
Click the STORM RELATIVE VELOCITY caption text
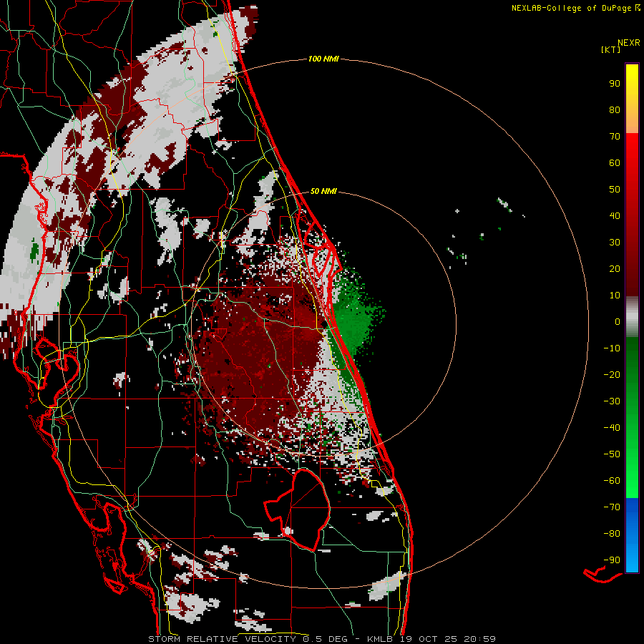[x=222, y=639]
